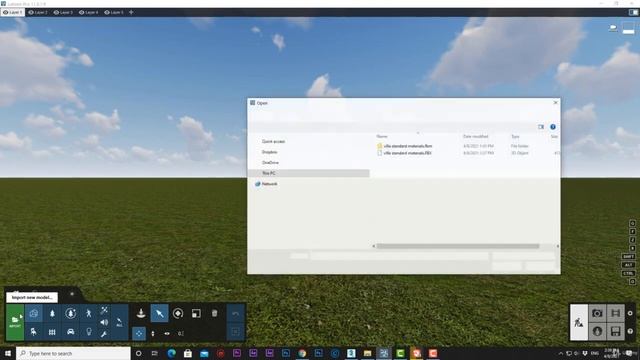Open the Microsoft Store taskbar icon
Image resolution: width=640 pixels, height=360 pixels.
click(x=188, y=353)
